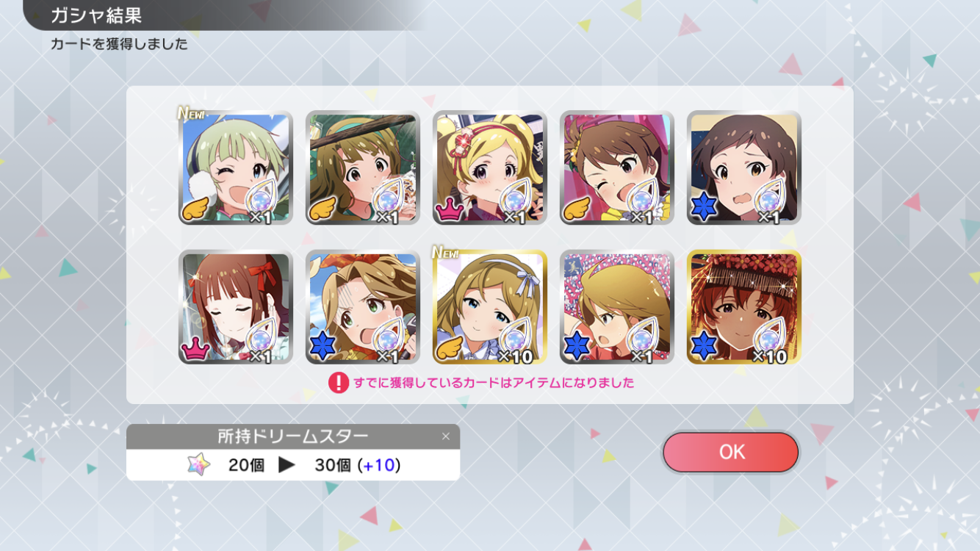This screenshot has width=980, height=551.
Task: Select the green-eyed girl card with autumn leaves
Action: coord(363,307)
